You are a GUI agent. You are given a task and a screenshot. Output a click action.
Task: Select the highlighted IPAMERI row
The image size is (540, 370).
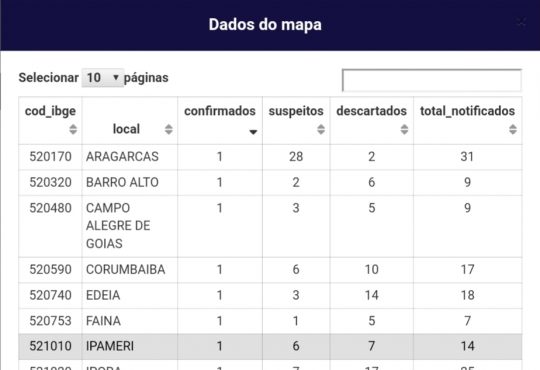point(270,347)
